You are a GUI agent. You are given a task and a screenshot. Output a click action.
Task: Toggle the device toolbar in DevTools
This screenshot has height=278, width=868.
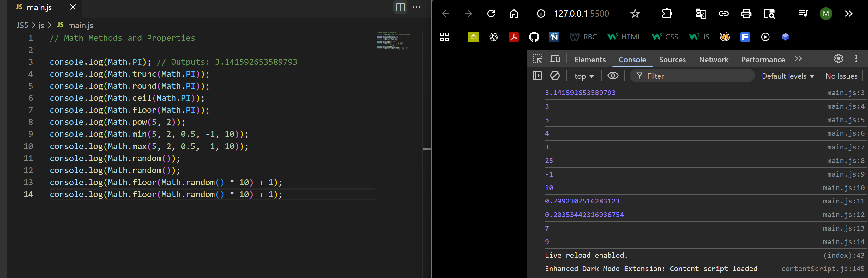(555, 59)
